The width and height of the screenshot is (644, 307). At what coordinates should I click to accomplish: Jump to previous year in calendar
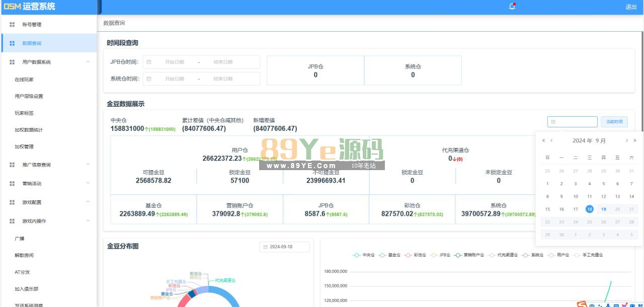click(543, 141)
